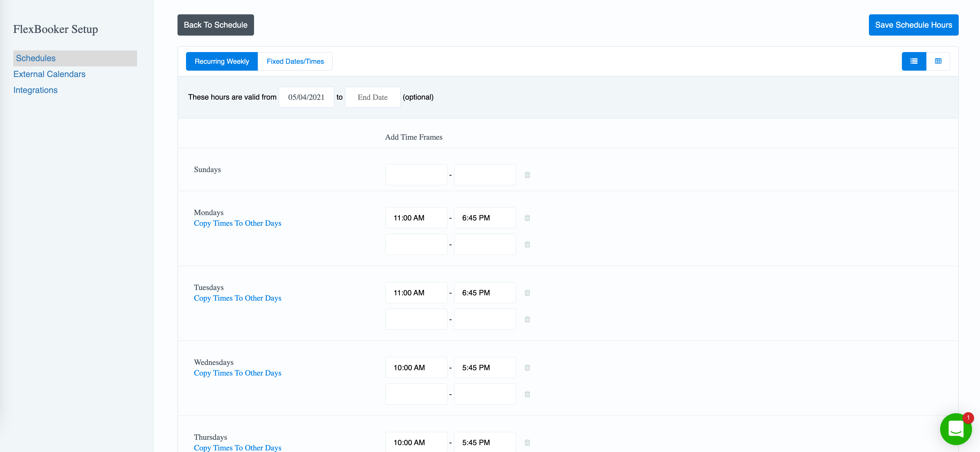Delete the empty Mondays time frame
980x452 pixels.
[x=527, y=244]
